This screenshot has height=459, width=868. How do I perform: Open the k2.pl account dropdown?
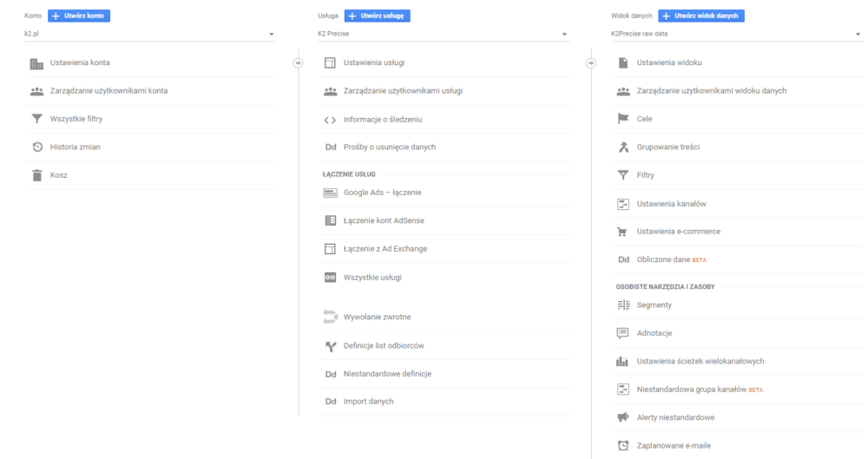[149, 35]
